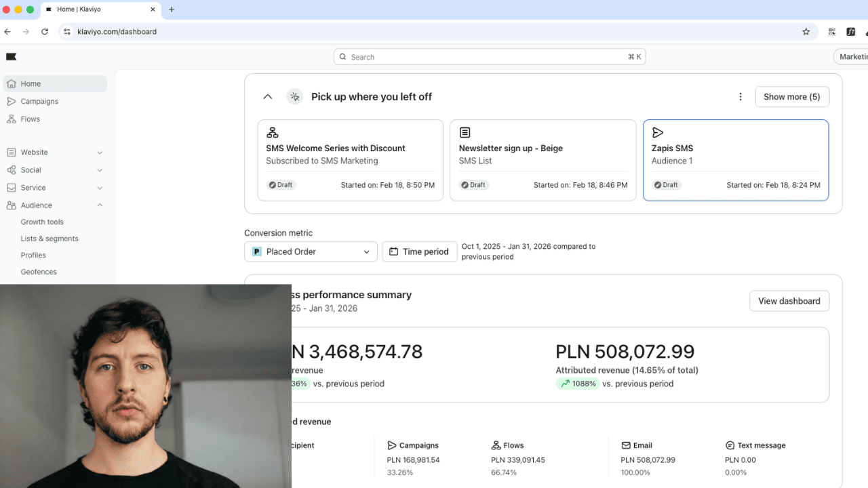Click the Text message icon

tap(730, 445)
